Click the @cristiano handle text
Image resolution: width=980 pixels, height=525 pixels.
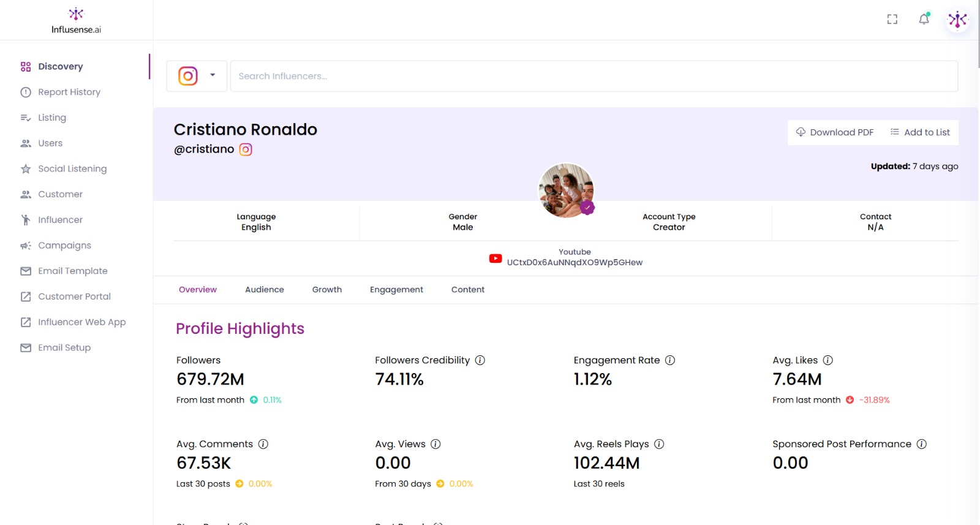204,149
